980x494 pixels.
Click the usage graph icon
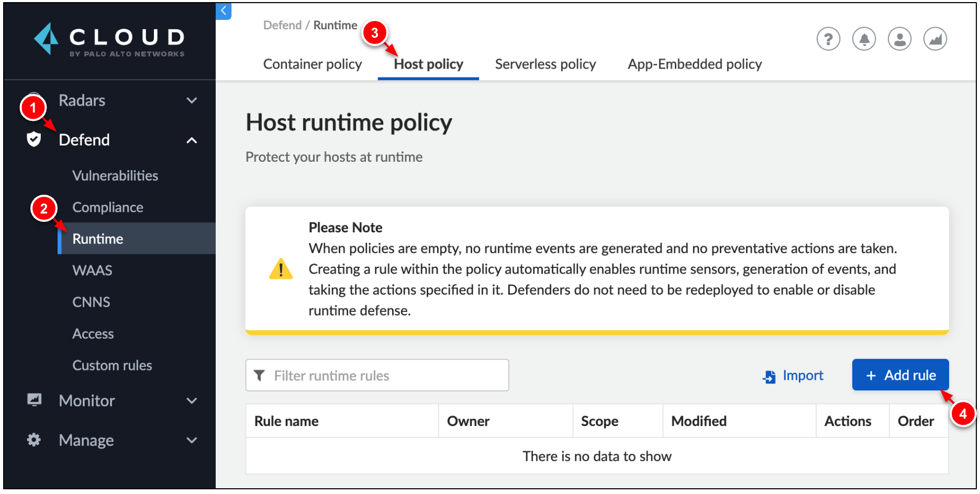[x=935, y=38]
